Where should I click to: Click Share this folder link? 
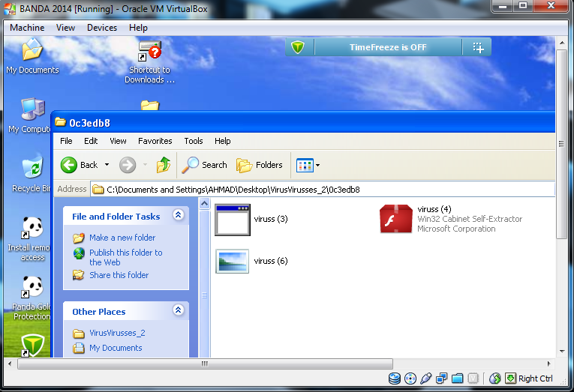point(119,275)
